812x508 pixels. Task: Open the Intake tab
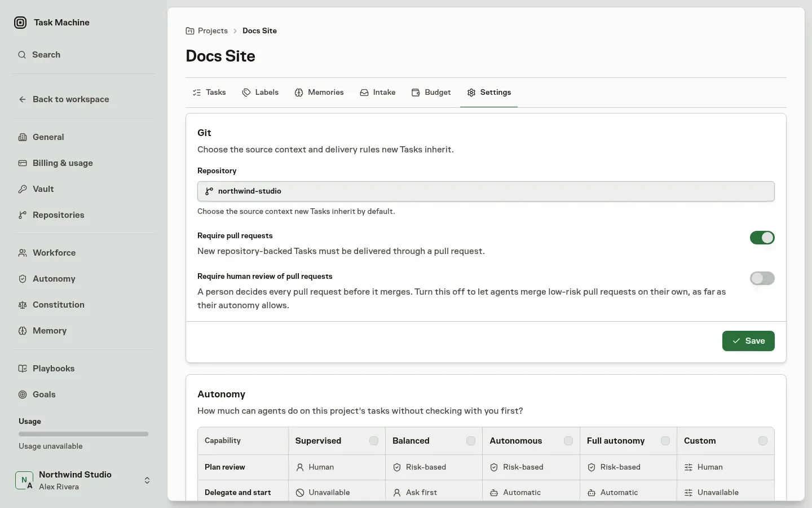tap(378, 93)
